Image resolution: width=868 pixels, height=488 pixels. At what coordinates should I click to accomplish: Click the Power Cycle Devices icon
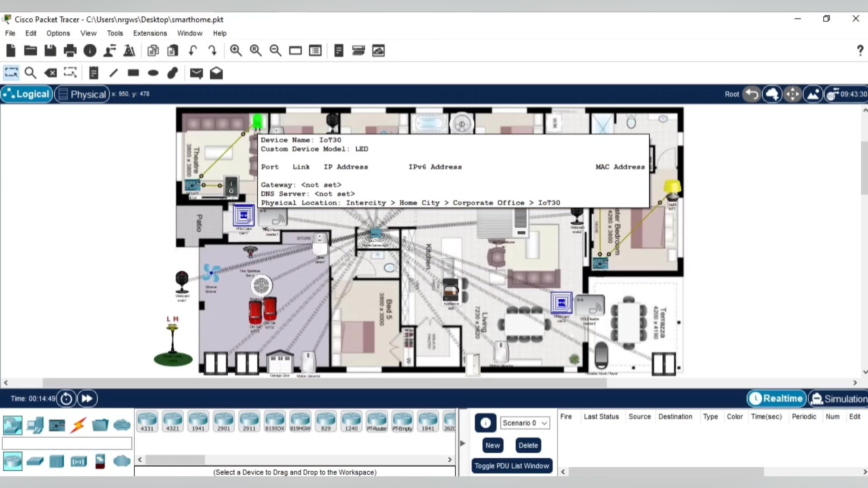pos(66,399)
